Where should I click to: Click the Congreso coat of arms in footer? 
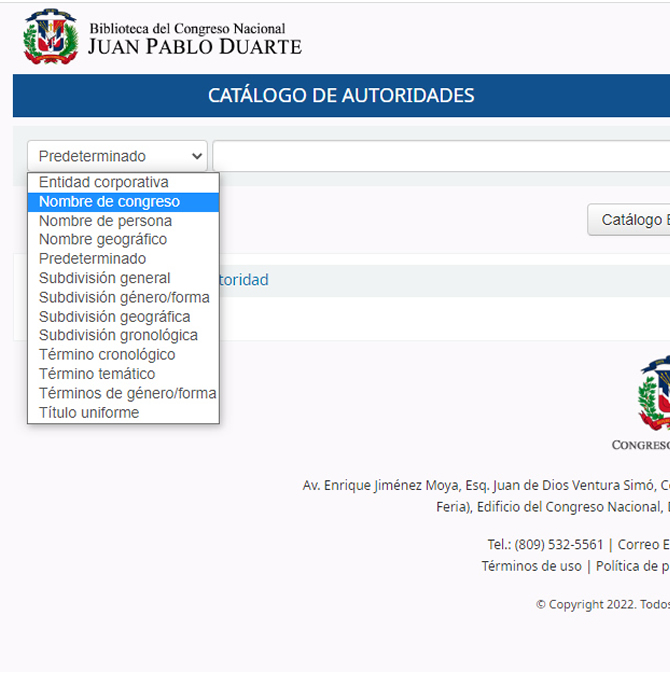pos(654,393)
